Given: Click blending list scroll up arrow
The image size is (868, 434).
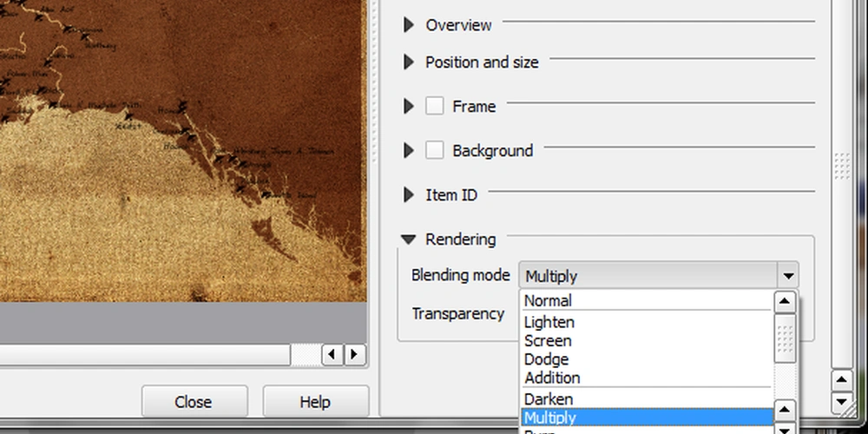Looking at the screenshot, I should [785, 302].
